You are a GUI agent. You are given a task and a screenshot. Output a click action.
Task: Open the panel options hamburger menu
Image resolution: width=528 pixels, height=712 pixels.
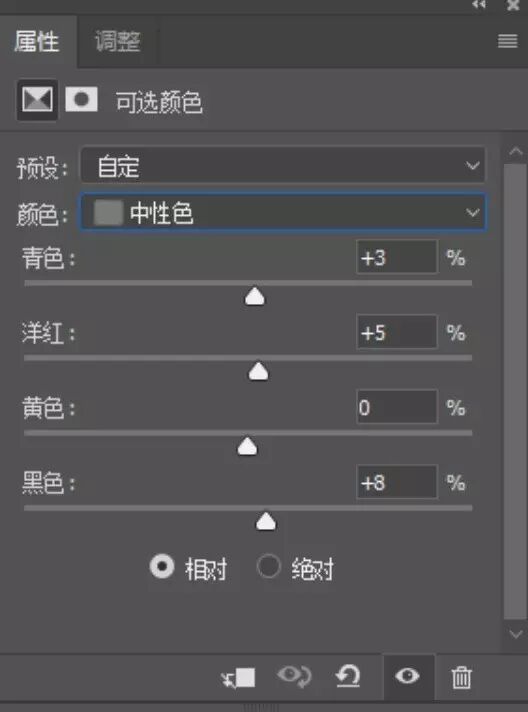pos(508,41)
